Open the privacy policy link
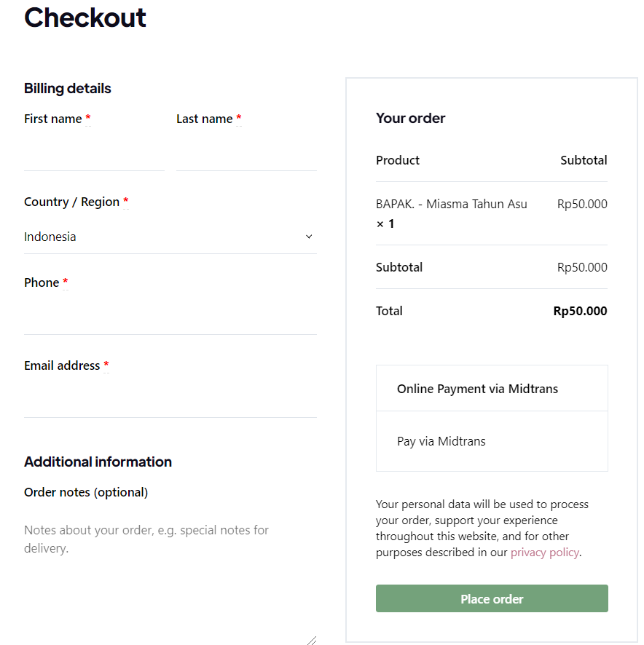 pyautogui.click(x=544, y=553)
